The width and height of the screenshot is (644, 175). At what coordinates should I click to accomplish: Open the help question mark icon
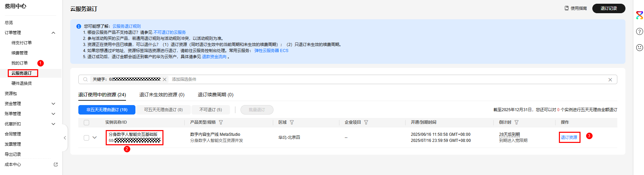639,31
